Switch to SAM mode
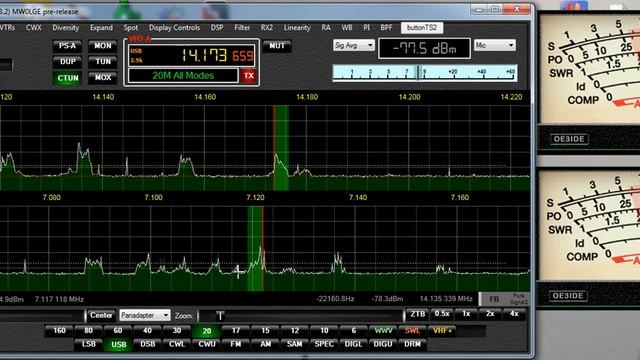This screenshot has height=360, width=640. click(295, 344)
